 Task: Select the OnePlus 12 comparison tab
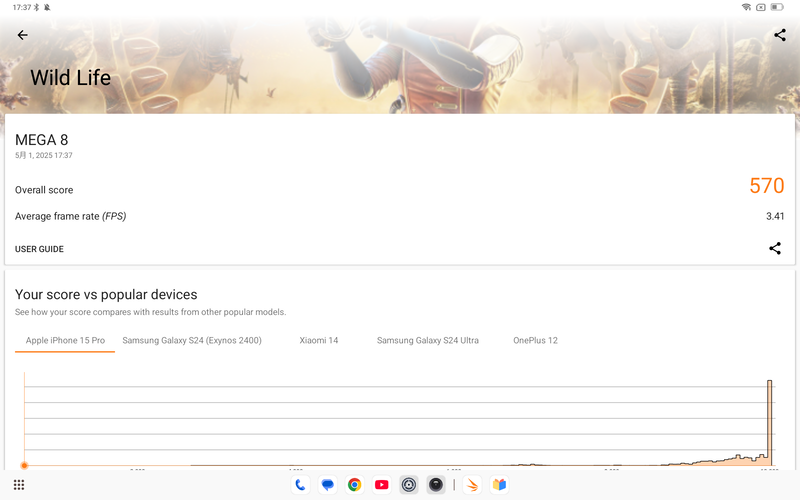[535, 340]
